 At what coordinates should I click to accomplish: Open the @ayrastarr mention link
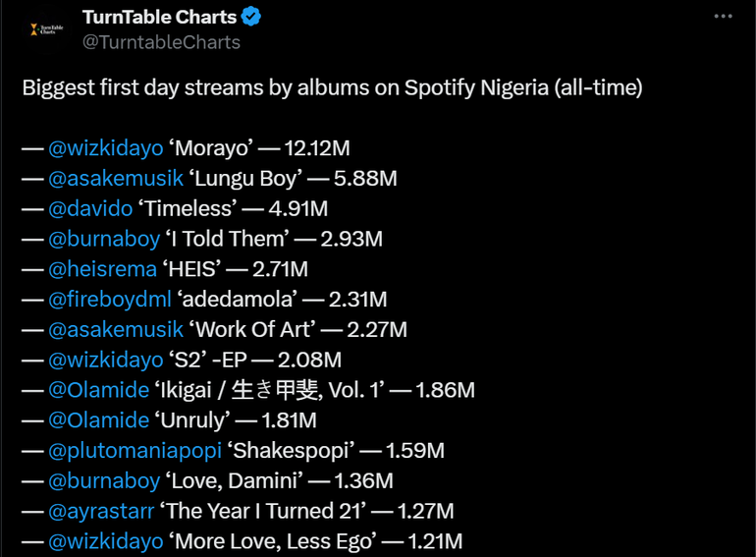(x=101, y=511)
